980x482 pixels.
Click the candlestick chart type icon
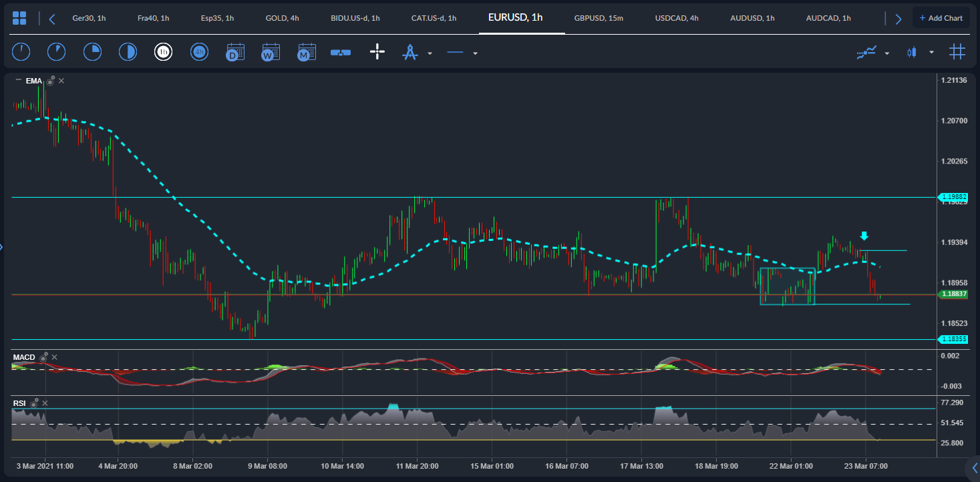912,52
